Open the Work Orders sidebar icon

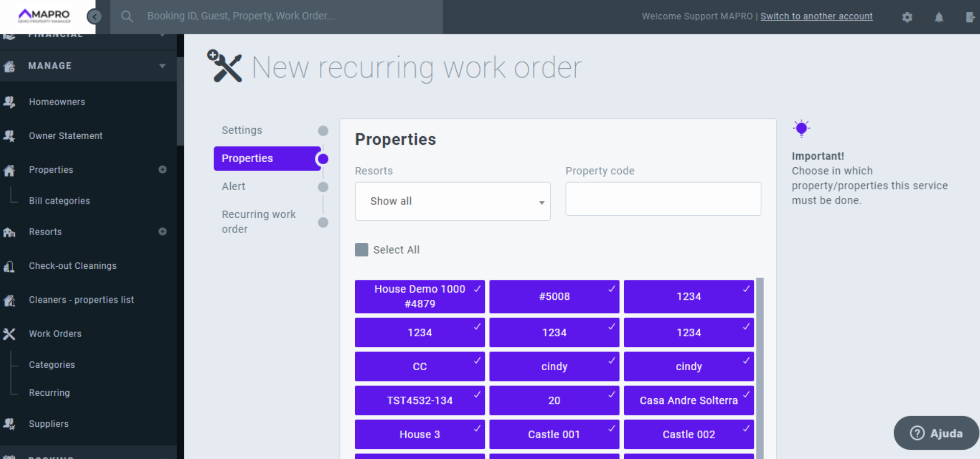pos(9,334)
